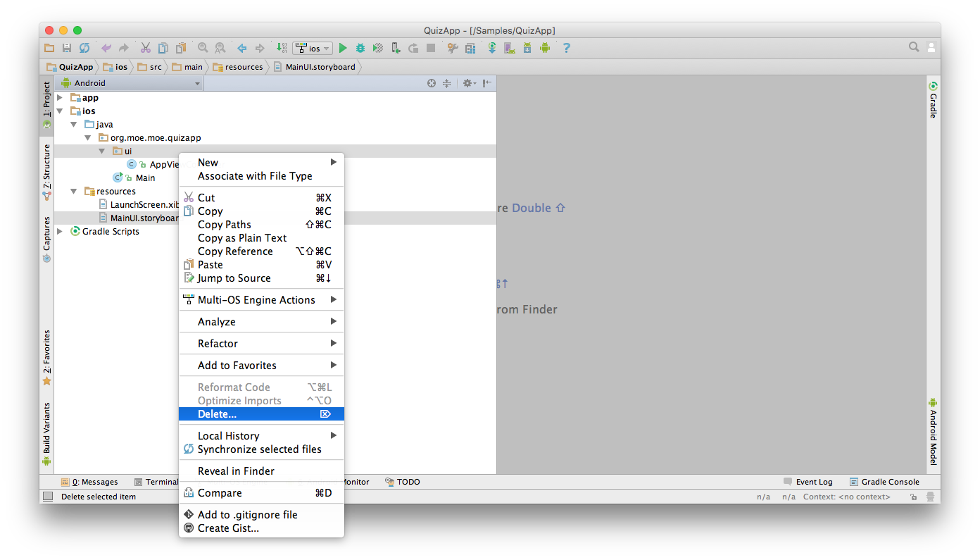Screen dimensions: 980x560
Task: Open the SDK Manager toolbar icon
Action: [x=527, y=48]
